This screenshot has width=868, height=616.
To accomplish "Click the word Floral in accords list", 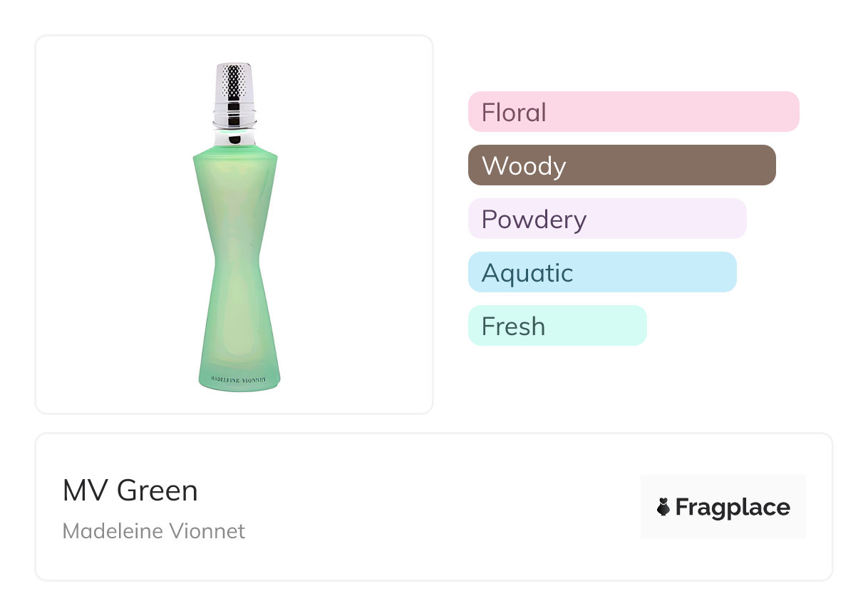I will (x=514, y=113).
